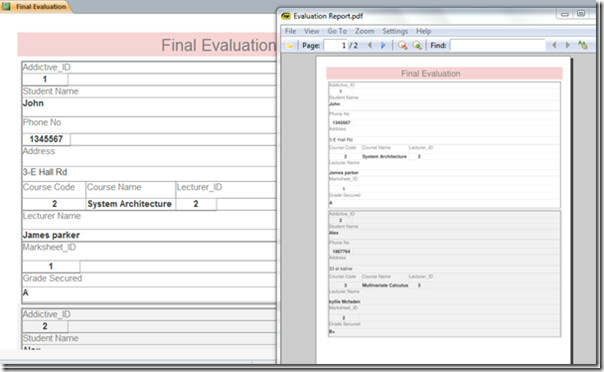Click Marksheet_ID value 1 in Access report
The image size is (604, 372).
pyautogui.click(x=51, y=266)
